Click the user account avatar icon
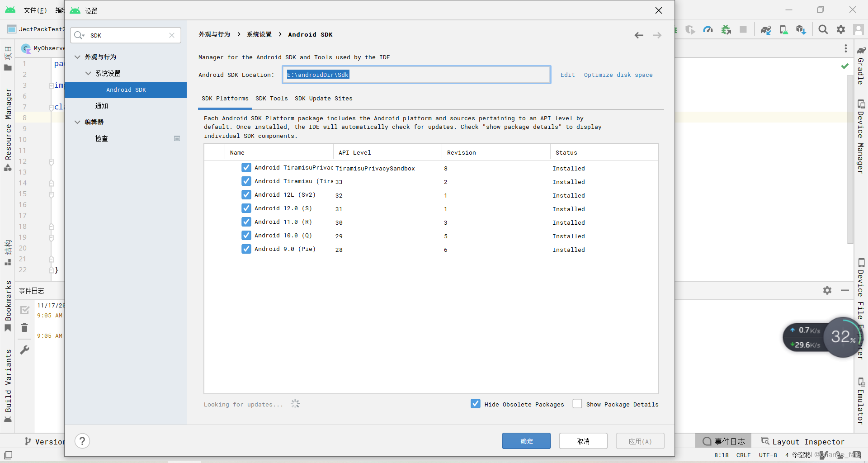 pos(858,29)
